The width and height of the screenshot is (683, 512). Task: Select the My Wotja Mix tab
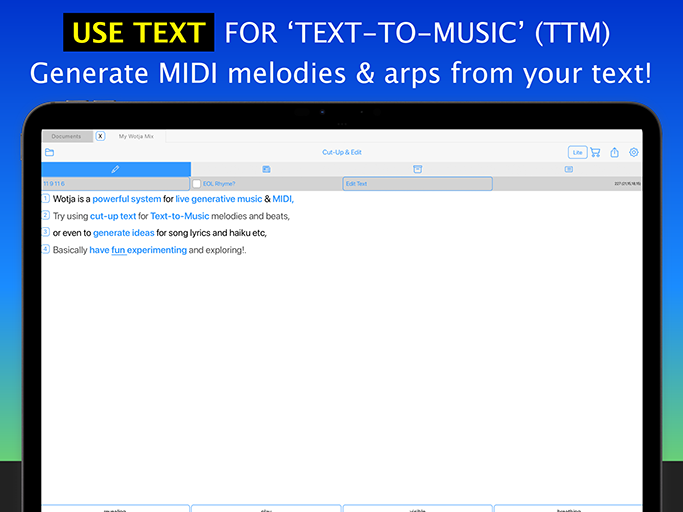[x=136, y=136]
